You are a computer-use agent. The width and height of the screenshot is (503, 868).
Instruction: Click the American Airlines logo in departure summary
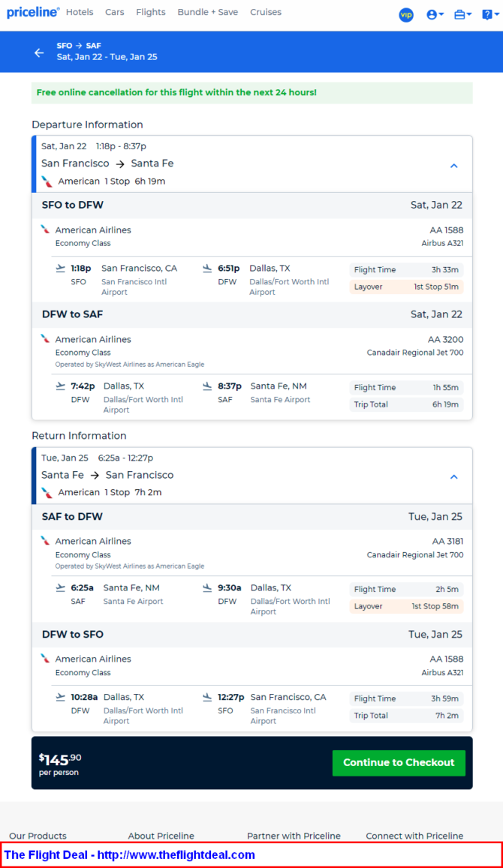pos(47,181)
